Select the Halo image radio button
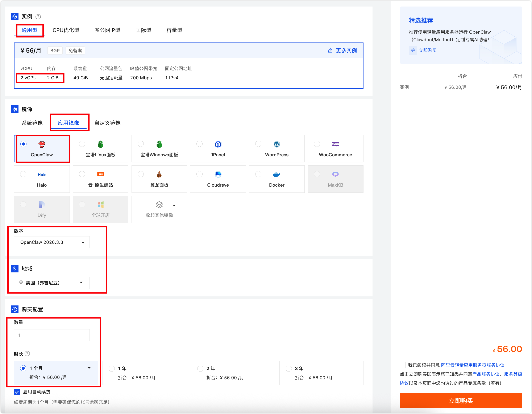The width and height of the screenshot is (532, 414). pyautogui.click(x=23, y=174)
